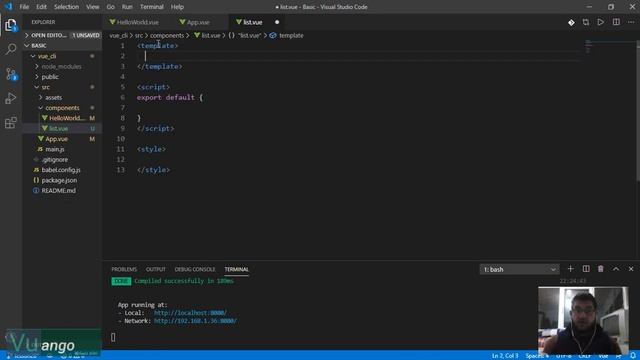The height and width of the screenshot is (360, 640).
Task: Open the Edit menu
Action: (41, 7)
